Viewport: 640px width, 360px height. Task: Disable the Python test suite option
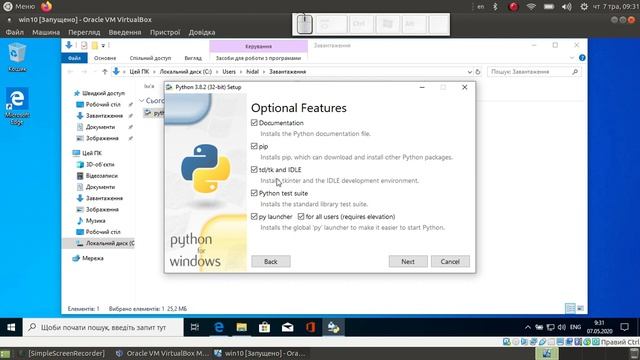pos(254,193)
